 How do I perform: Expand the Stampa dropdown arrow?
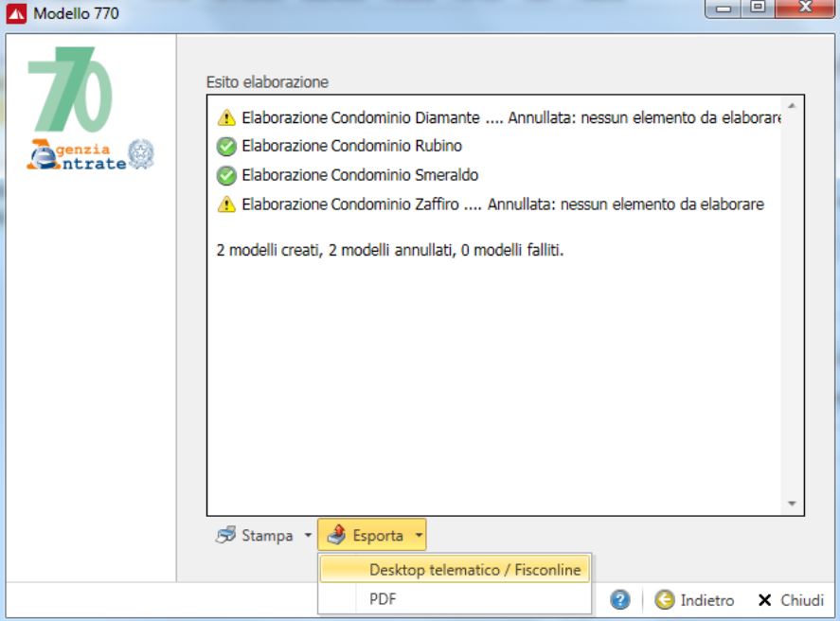(x=308, y=535)
